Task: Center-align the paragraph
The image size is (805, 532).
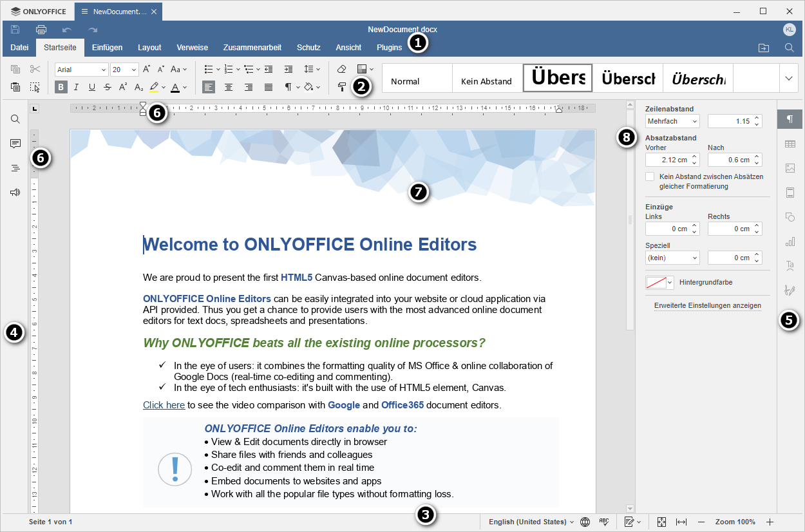Action: click(x=228, y=87)
